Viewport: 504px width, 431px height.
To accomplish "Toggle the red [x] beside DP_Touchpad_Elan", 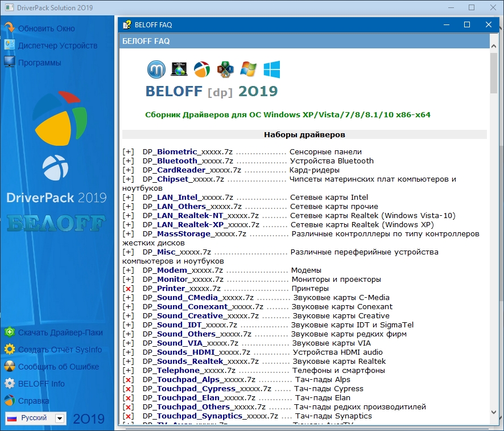I will (128, 398).
